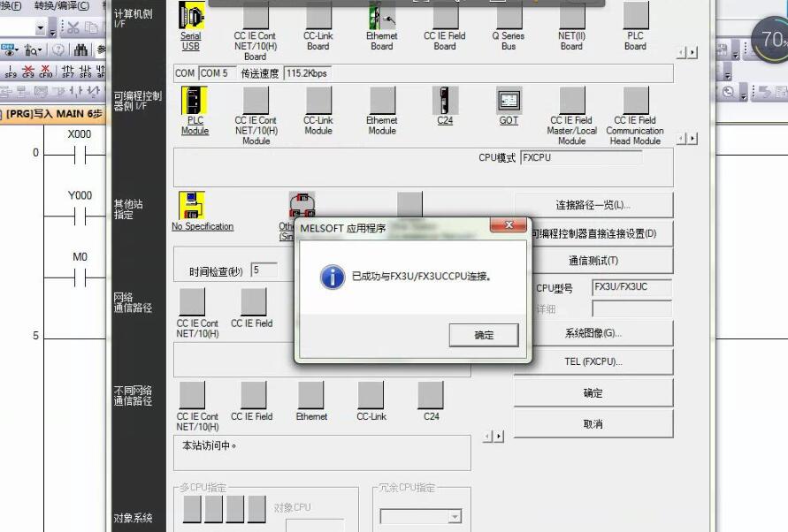The height and width of the screenshot is (532, 788).
Task: Open the dropdown arrow left of the scissors
Action: pyautogui.click(x=53, y=29)
